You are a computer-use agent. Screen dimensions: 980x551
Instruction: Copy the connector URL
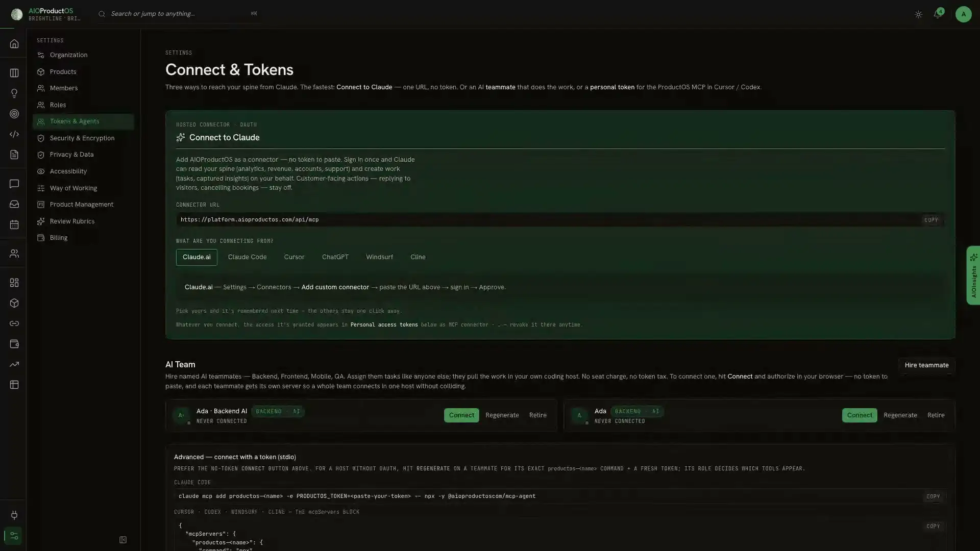point(931,220)
